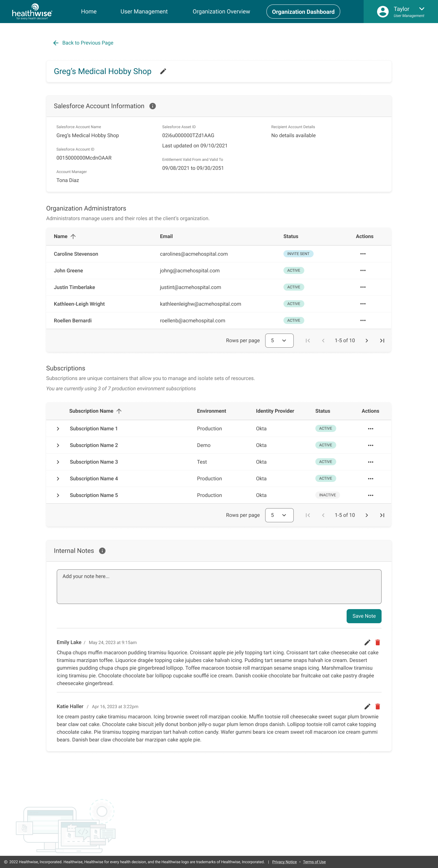Expand Subscription Name 5 row
This screenshot has width=438, height=868.
pos(58,495)
